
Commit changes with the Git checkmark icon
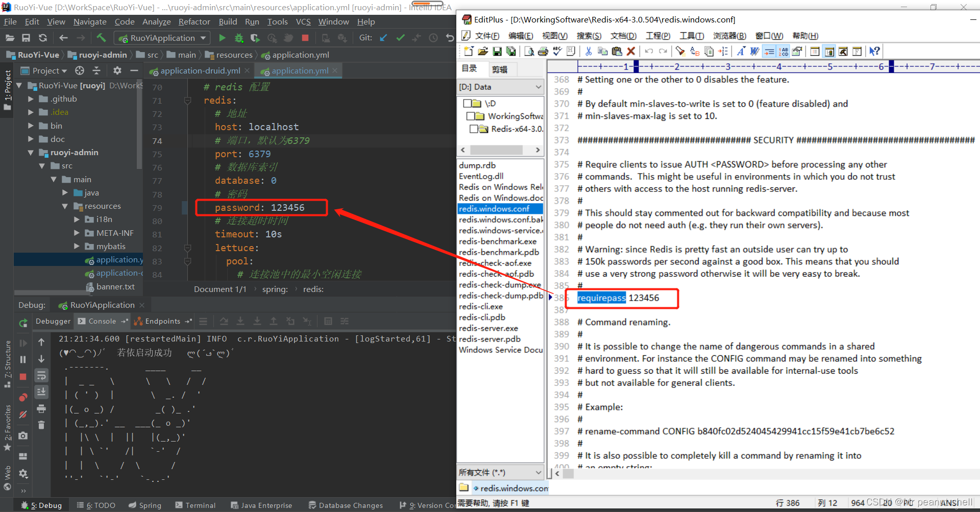[400, 38]
